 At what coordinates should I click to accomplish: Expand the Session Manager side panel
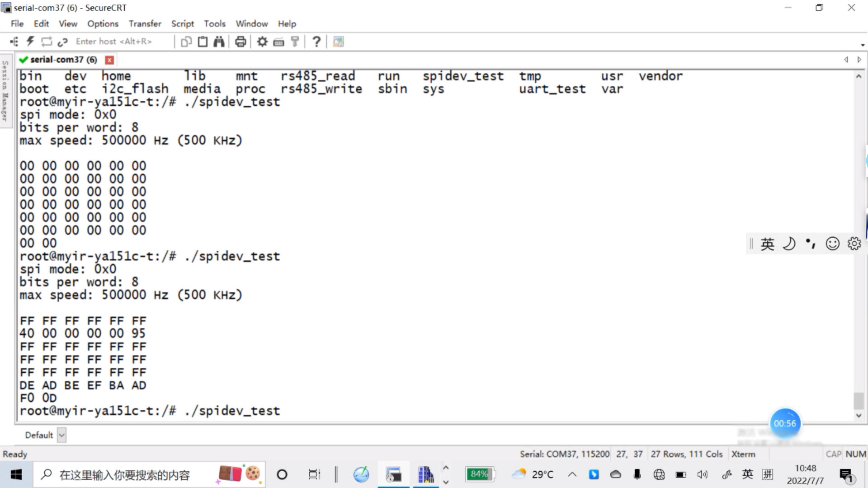[5, 90]
